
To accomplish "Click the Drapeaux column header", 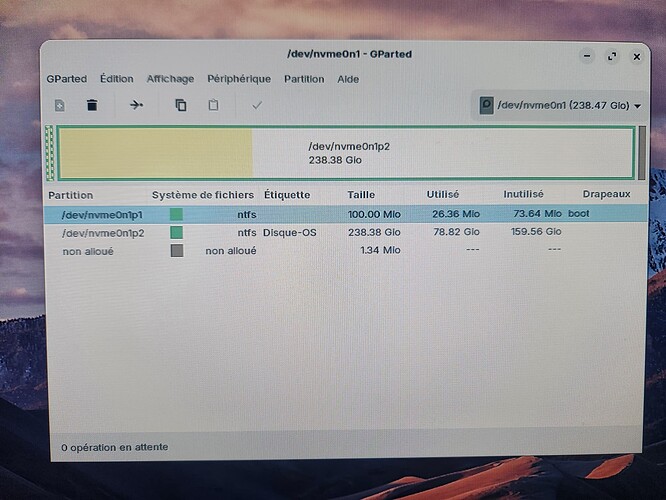I will (607, 194).
